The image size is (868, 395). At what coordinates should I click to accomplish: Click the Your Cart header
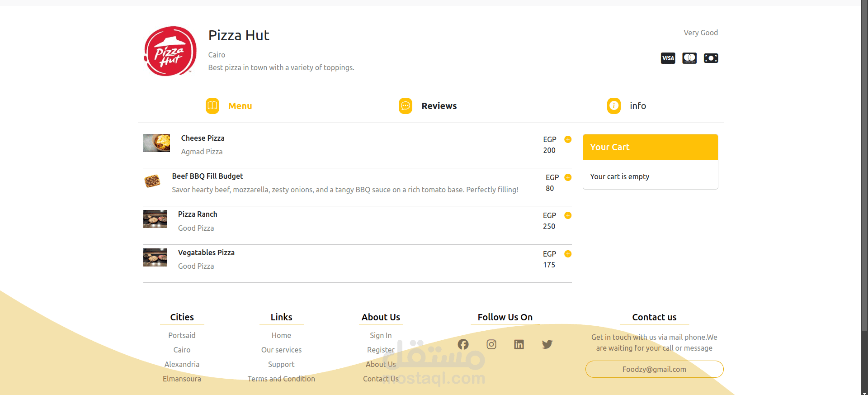pyautogui.click(x=650, y=147)
